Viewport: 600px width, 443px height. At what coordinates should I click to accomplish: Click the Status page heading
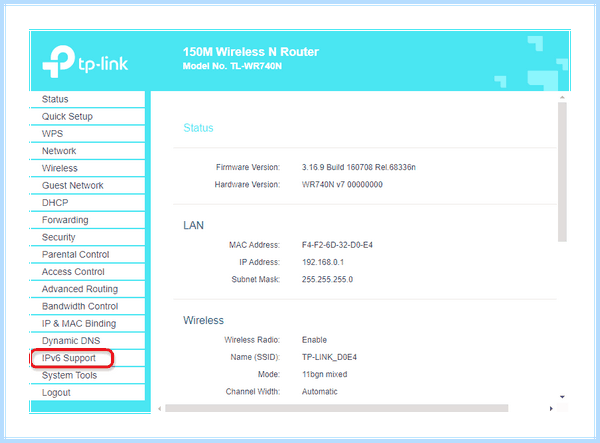click(x=198, y=128)
